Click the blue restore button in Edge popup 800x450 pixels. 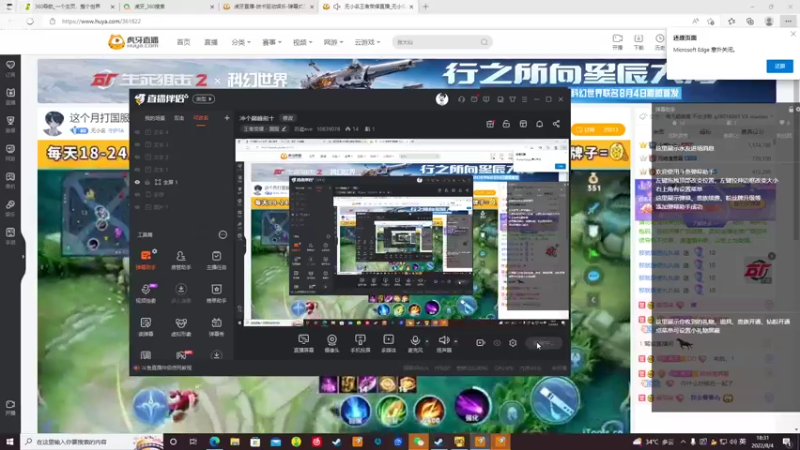point(779,66)
